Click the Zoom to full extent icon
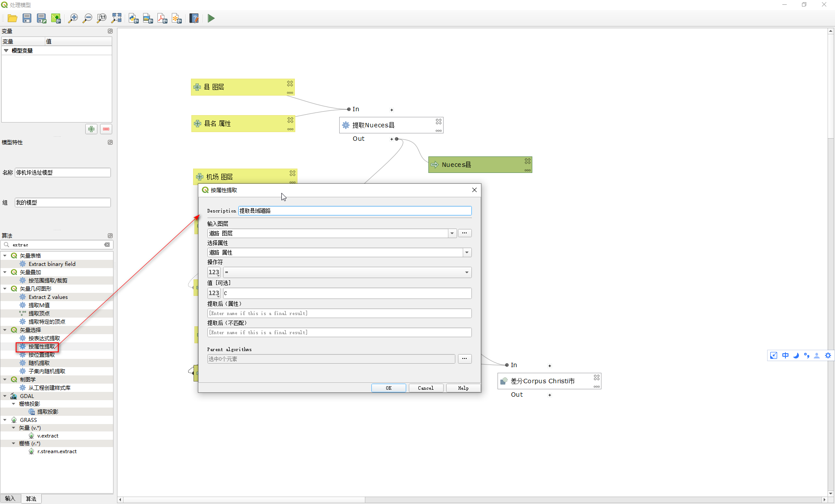 pos(116,18)
